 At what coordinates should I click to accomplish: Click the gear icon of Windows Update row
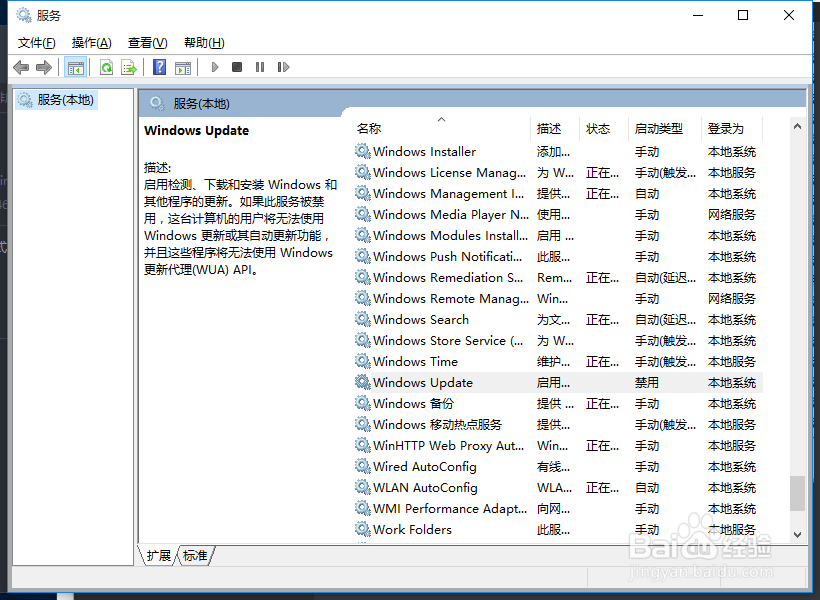pos(362,382)
